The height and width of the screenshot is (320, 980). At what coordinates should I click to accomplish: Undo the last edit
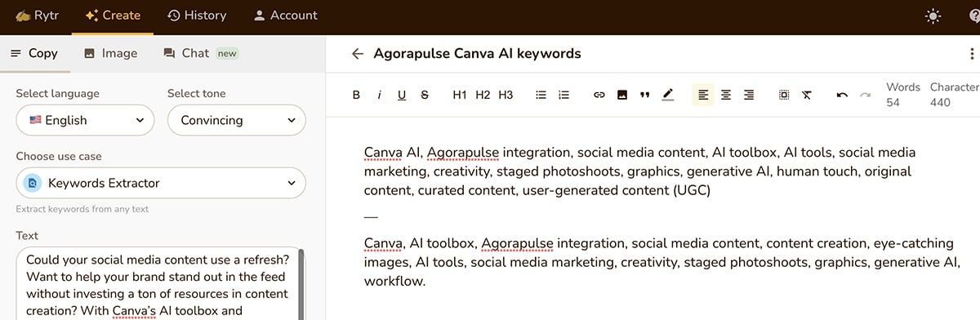(x=842, y=96)
